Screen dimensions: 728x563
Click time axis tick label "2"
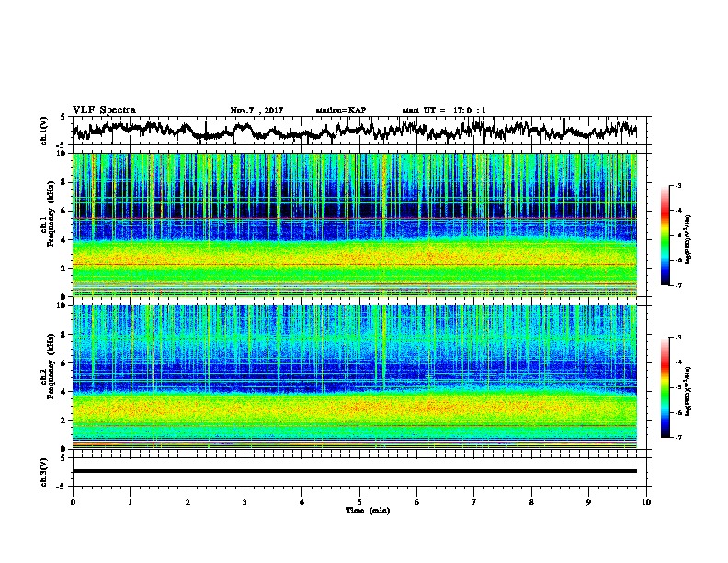[x=188, y=502]
